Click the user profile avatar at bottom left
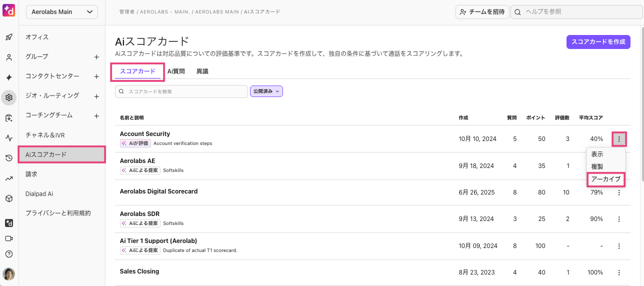 click(x=8, y=273)
